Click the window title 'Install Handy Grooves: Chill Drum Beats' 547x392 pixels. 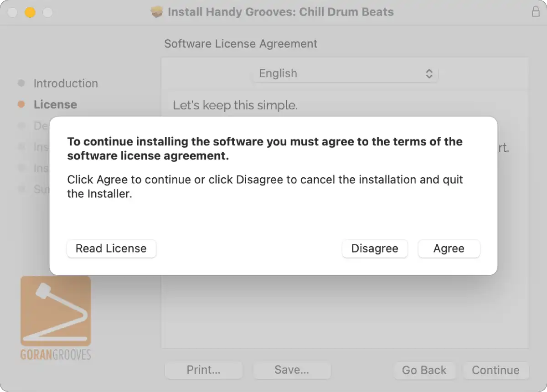[x=281, y=12]
